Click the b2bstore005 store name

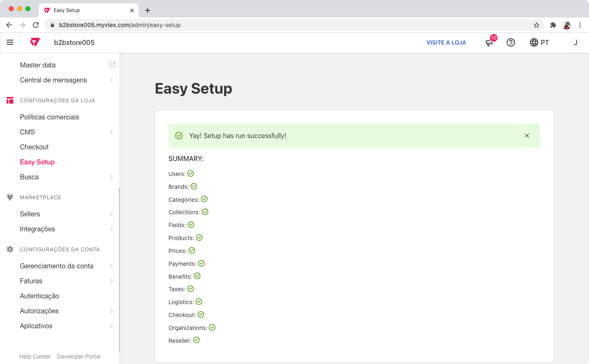(x=74, y=42)
